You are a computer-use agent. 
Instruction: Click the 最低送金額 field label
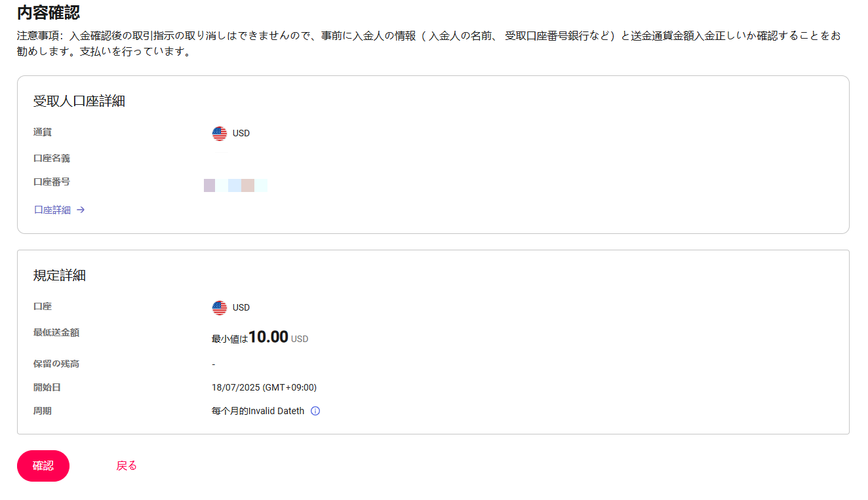(56, 333)
